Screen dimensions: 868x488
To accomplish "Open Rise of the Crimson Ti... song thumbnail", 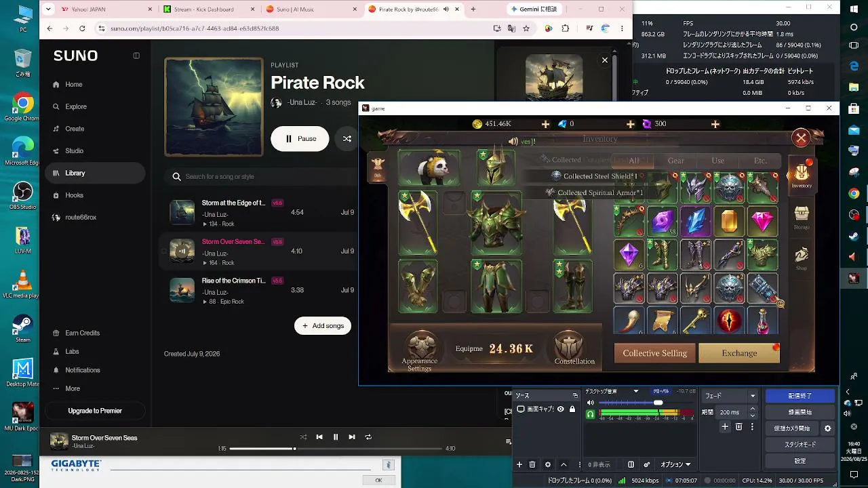I will [x=182, y=290].
